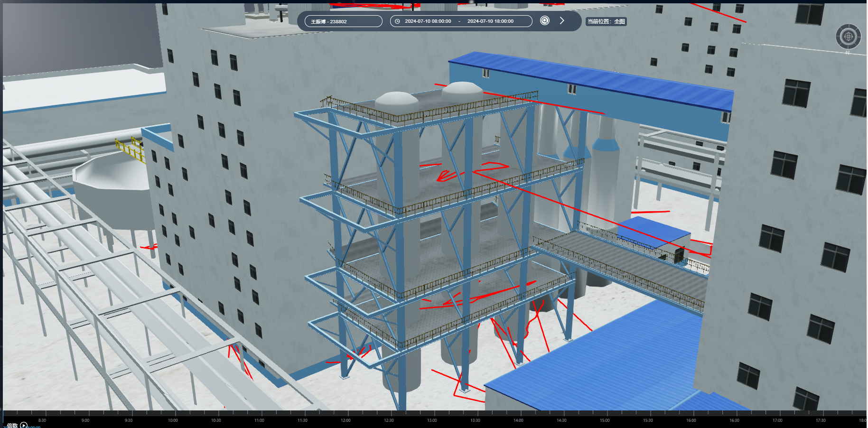
Task: Open the 王振博 - 238802 person selector
Action: (x=343, y=21)
